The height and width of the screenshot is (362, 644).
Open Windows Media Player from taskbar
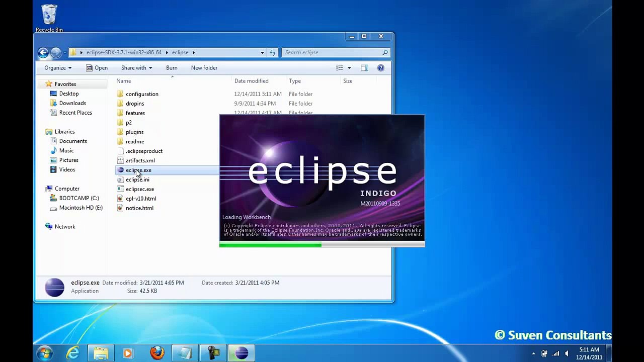point(128,353)
